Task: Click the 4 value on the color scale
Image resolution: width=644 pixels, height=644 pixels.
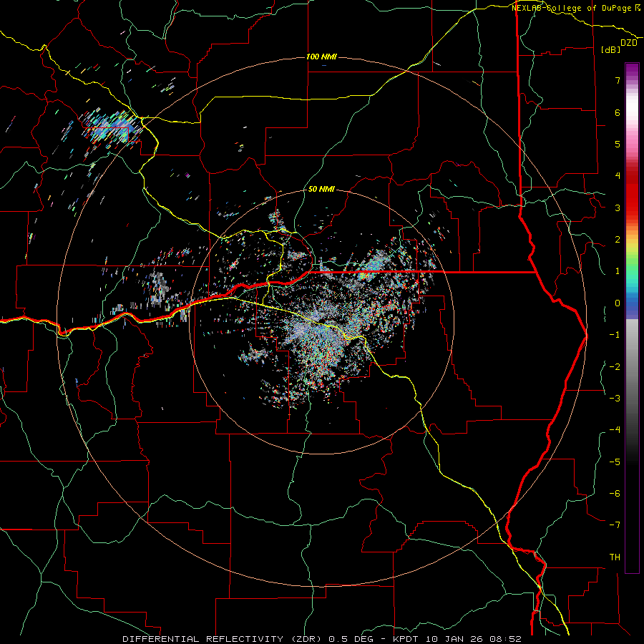Action: pos(618,176)
